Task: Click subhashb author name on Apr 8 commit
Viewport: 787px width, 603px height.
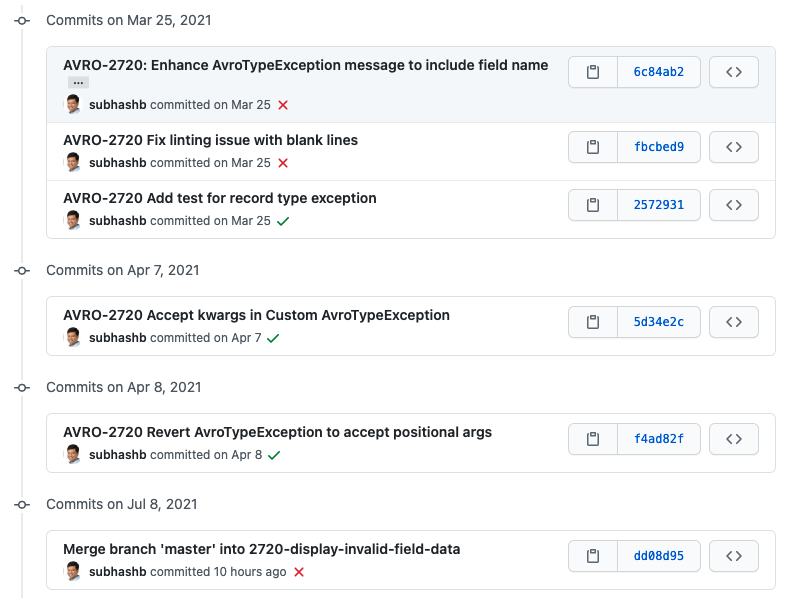Action: pyautogui.click(x=117, y=455)
